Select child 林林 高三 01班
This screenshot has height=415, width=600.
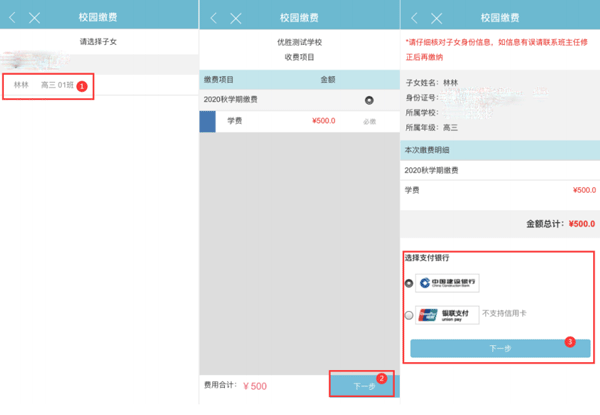click(x=45, y=86)
